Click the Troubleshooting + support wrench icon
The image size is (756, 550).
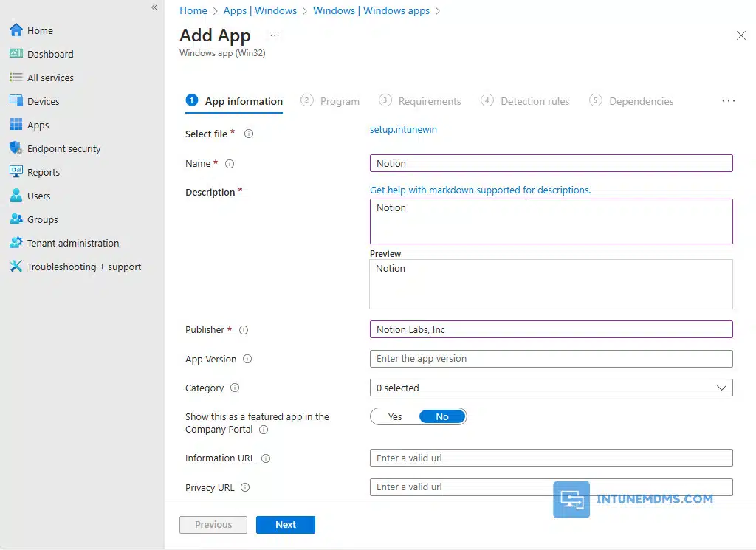pos(16,267)
